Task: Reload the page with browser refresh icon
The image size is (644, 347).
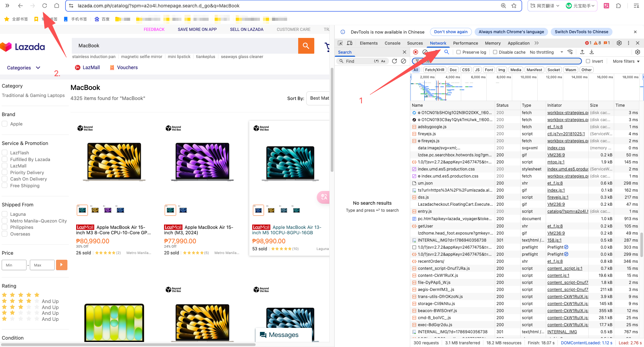Action: 45,6
